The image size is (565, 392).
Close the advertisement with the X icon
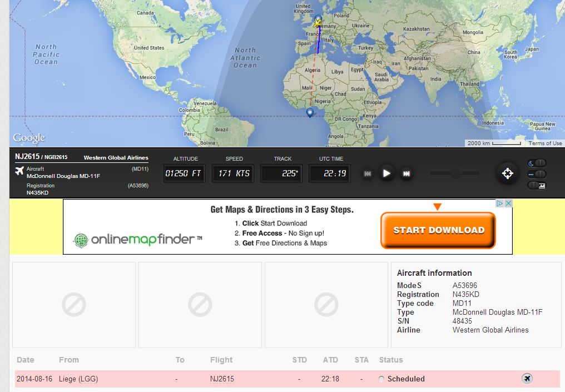(508, 204)
